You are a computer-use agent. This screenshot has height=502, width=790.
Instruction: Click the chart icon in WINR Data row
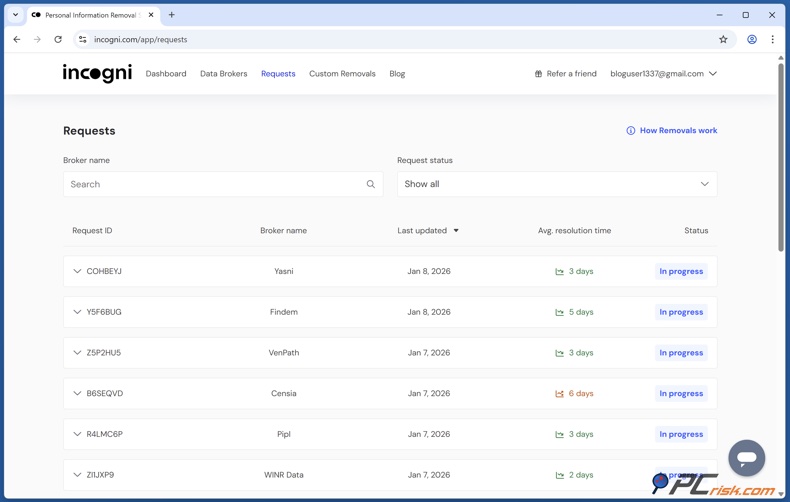pyautogui.click(x=559, y=475)
